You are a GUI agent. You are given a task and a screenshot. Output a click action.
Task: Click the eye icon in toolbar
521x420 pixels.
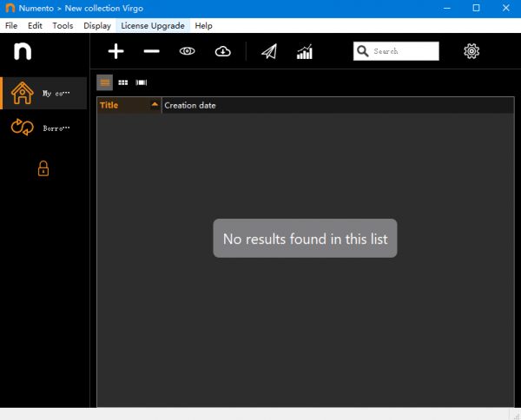(x=187, y=52)
